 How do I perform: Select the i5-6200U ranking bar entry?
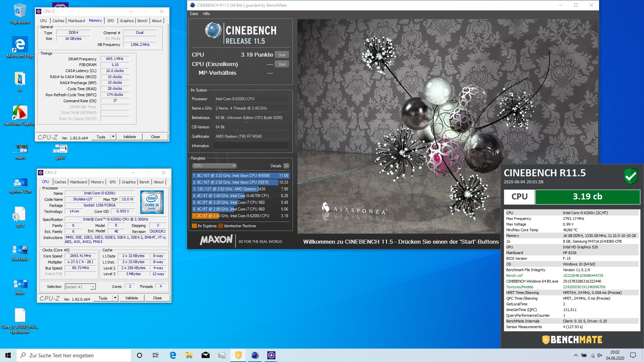(240, 216)
